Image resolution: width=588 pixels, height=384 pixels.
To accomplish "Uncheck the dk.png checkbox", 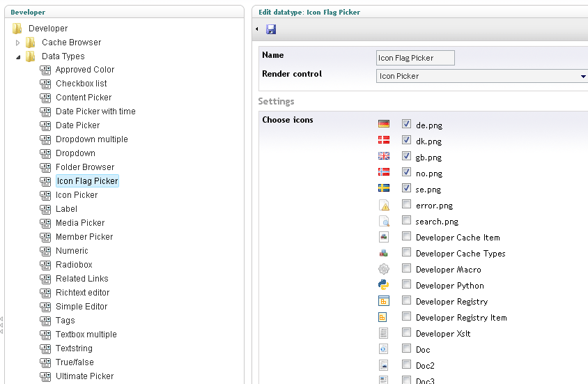I will point(406,140).
